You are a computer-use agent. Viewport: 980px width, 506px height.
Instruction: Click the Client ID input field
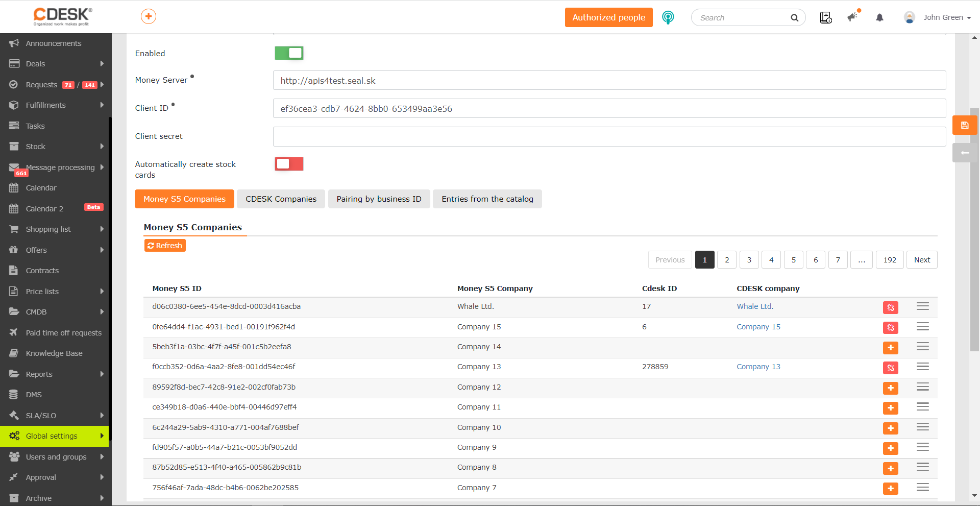coord(609,109)
